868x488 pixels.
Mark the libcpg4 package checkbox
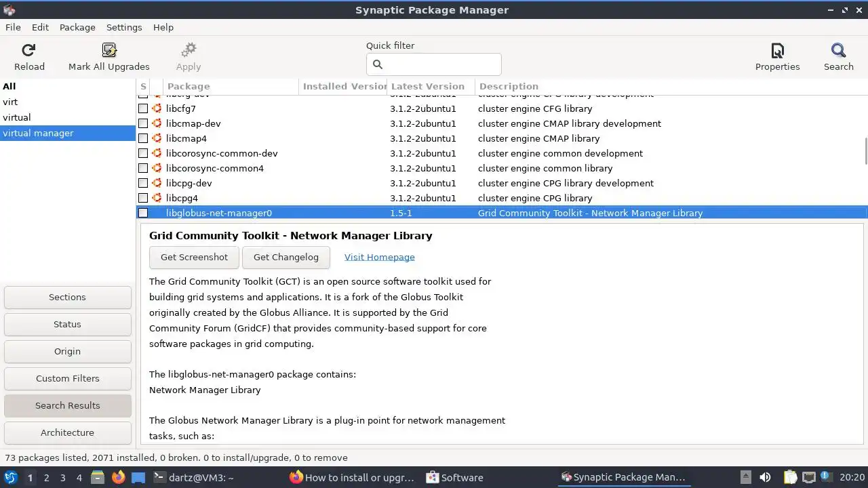(143, 198)
